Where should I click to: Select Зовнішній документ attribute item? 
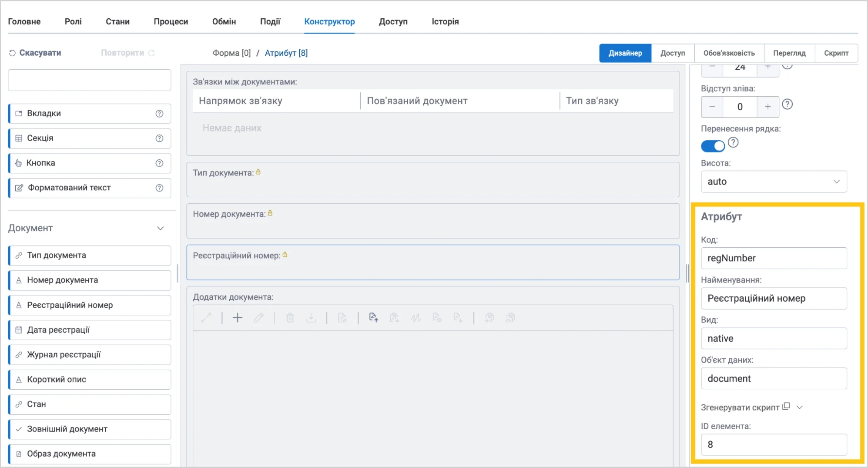click(x=90, y=429)
